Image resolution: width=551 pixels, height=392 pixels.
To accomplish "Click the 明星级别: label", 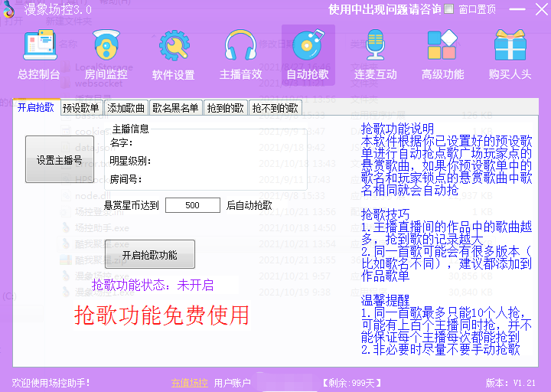I will click(130, 161).
